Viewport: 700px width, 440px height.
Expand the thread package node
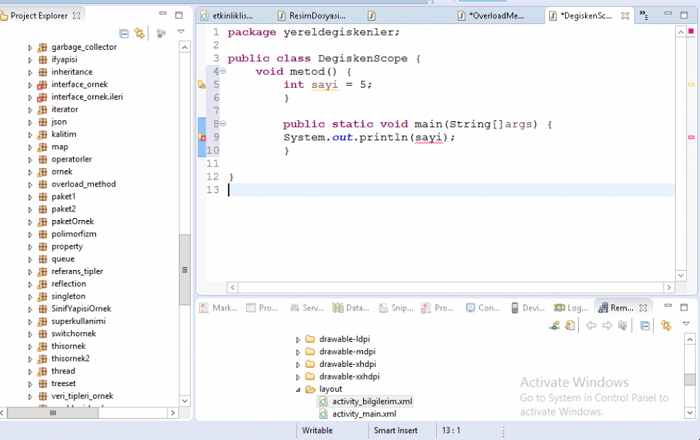pos(30,371)
